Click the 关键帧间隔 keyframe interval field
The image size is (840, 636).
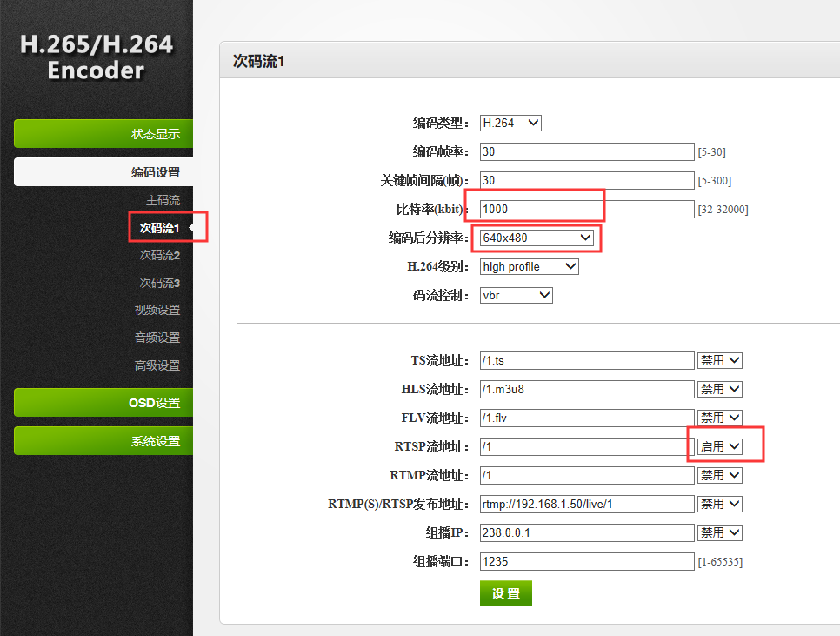point(587,181)
